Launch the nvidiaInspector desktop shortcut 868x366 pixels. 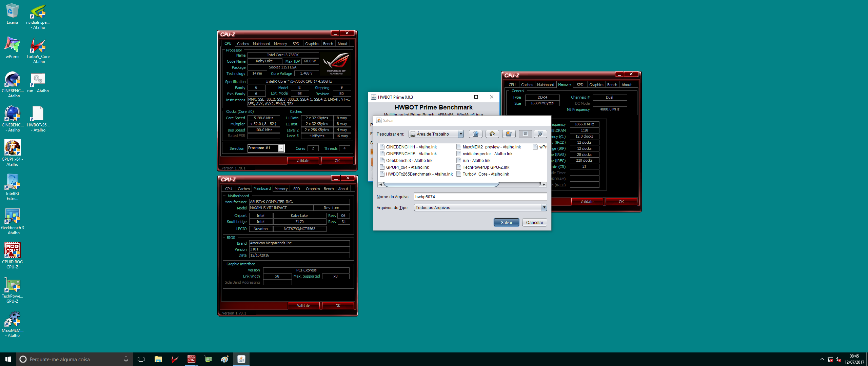[38, 16]
